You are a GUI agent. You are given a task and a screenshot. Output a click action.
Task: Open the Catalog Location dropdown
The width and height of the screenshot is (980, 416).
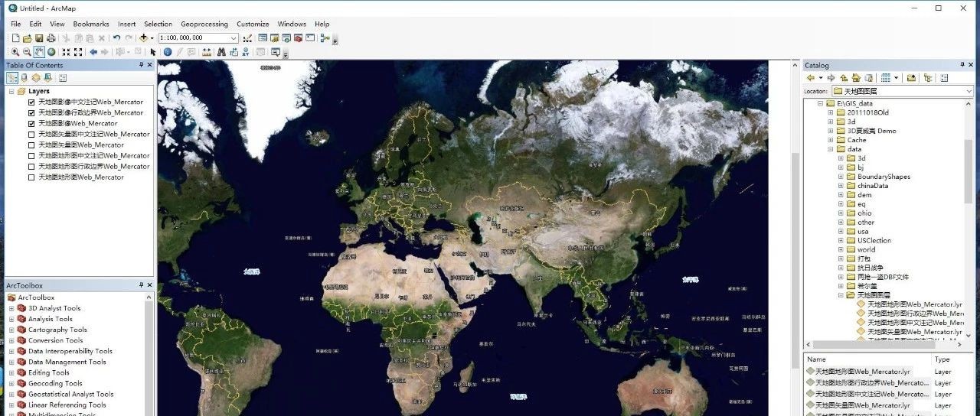click(x=969, y=91)
